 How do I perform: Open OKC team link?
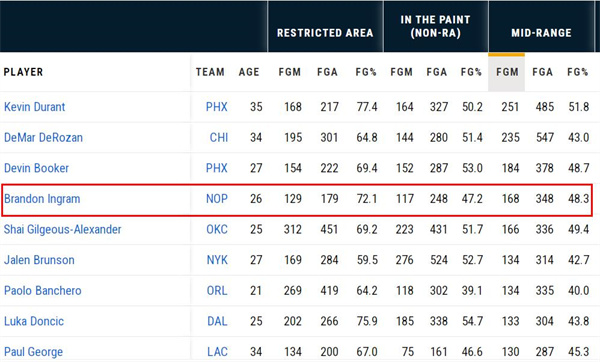coord(217,229)
